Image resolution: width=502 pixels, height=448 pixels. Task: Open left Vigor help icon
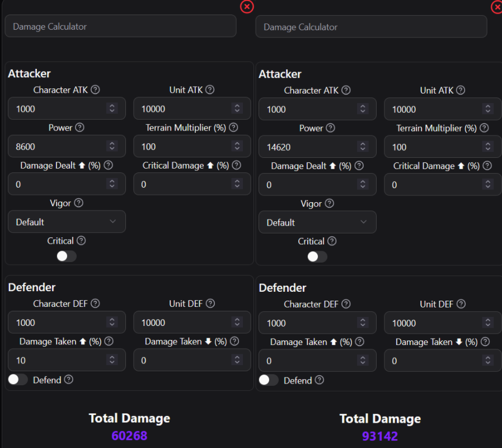point(78,203)
